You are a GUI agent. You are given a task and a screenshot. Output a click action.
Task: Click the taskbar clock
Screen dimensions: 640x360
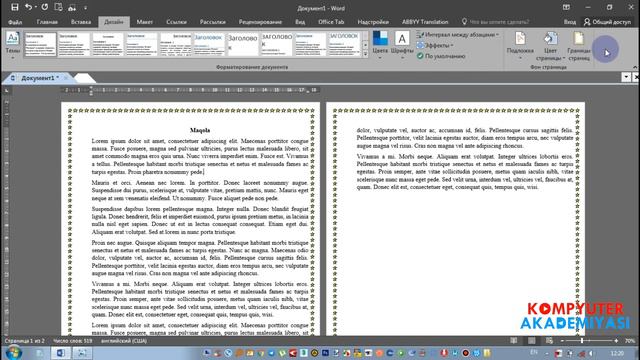(x=617, y=353)
